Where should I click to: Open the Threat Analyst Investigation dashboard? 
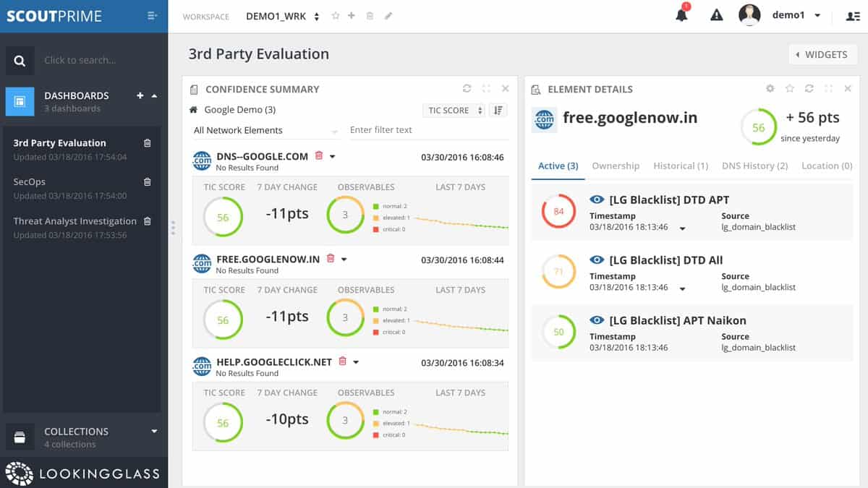click(75, 221)
